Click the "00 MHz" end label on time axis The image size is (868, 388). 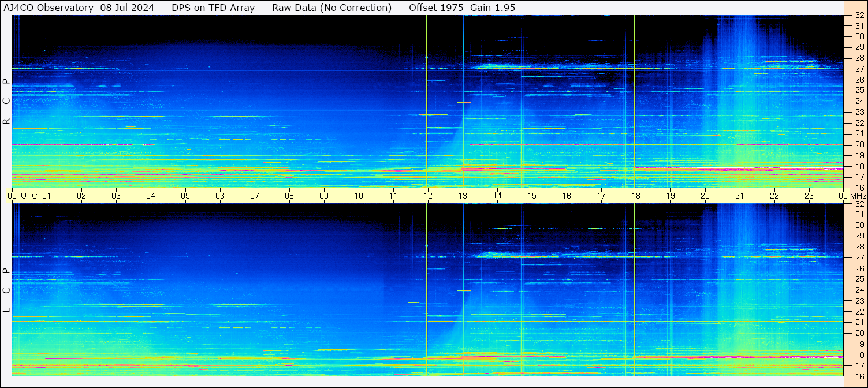click(852, 196)
